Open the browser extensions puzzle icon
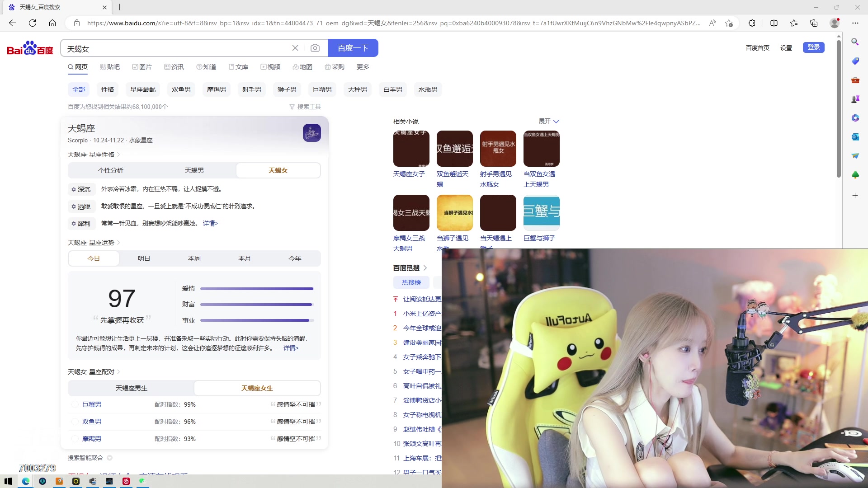This screenshot has height=488, width=868. coord(752,23)
